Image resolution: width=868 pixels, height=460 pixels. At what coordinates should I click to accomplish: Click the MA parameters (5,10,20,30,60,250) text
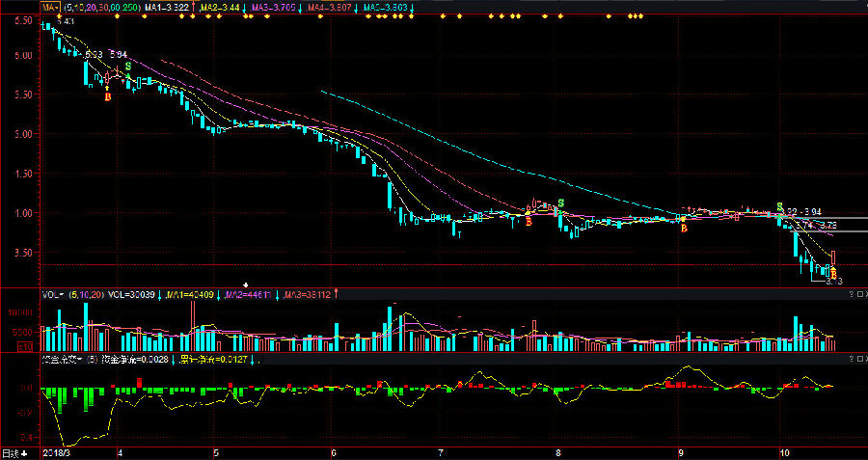click(x=102, y=7)
